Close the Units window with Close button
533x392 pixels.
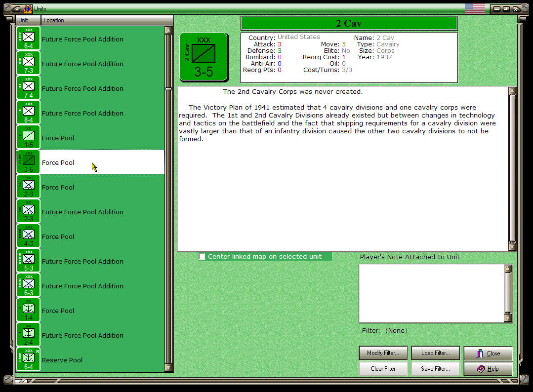[x=488, y=353]
